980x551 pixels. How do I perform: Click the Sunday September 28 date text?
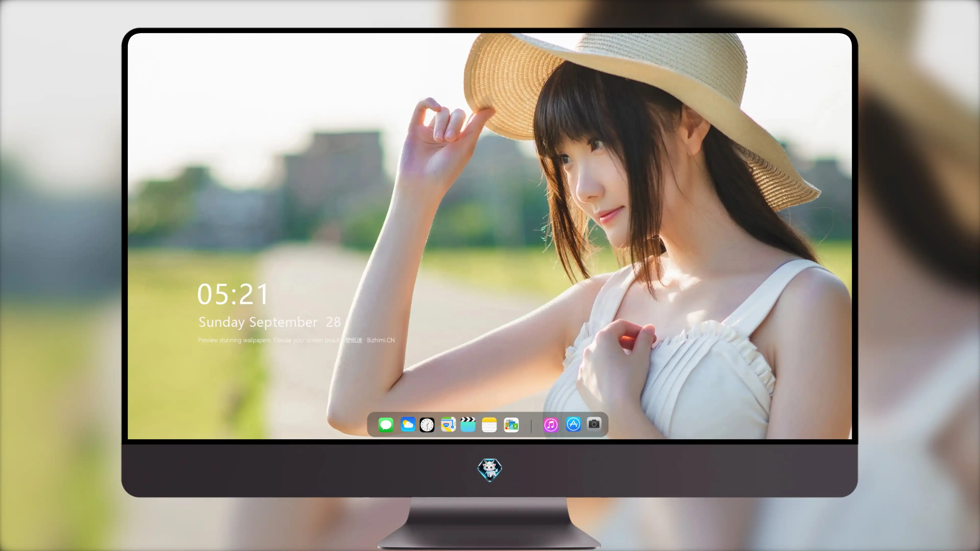click(270, 322)
